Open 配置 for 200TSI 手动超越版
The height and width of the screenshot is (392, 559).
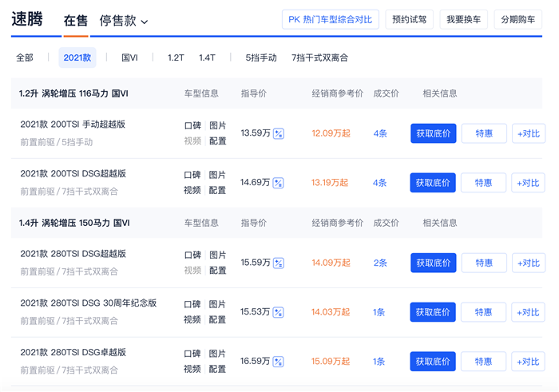[x=217, y=141]
